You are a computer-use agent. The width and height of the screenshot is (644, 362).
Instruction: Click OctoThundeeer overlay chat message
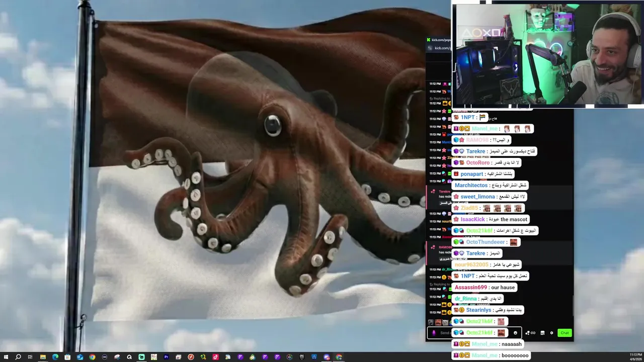tap(486, 242)
